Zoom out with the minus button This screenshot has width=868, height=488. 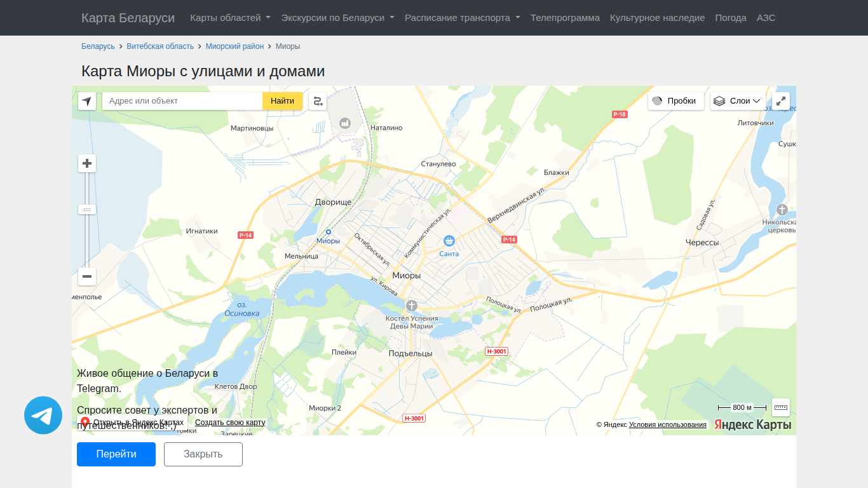pyautogui.click(x=87, y=276)
